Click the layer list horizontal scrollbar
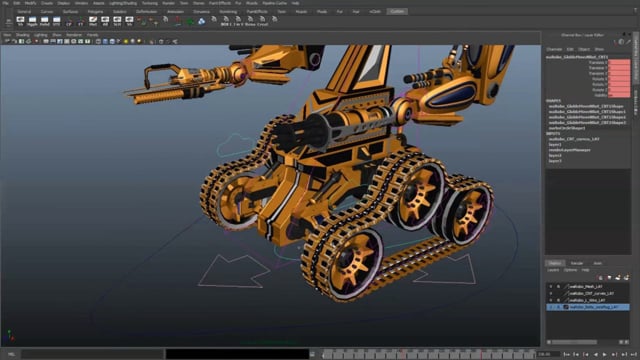Viewport: 640px width, 360px height. pyautogui.click(x=574, y=342)
